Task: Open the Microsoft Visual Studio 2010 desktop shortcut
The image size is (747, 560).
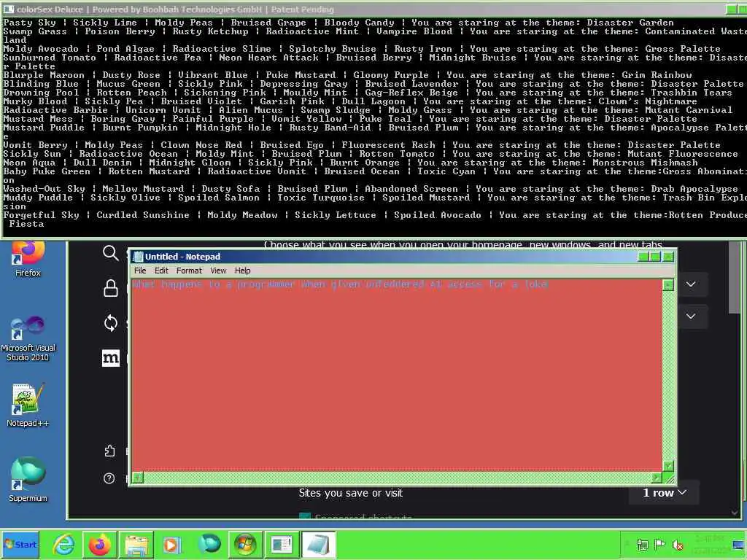Action: (x=28, y=338)
